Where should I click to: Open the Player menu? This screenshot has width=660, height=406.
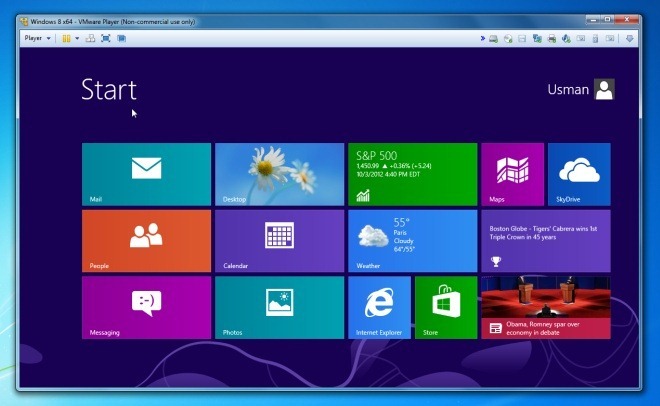(x=37, y=38)
